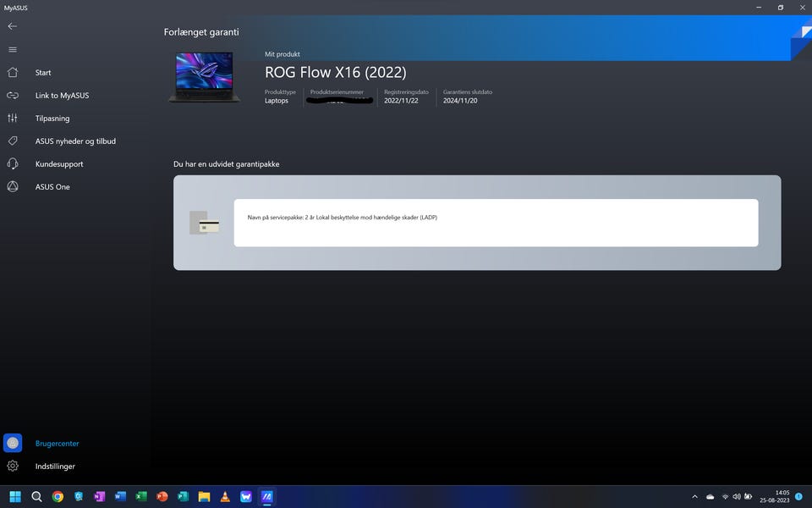Collapse the hamburger navigation menu
This screenshot has width=812, height=508.
(12, 49)
